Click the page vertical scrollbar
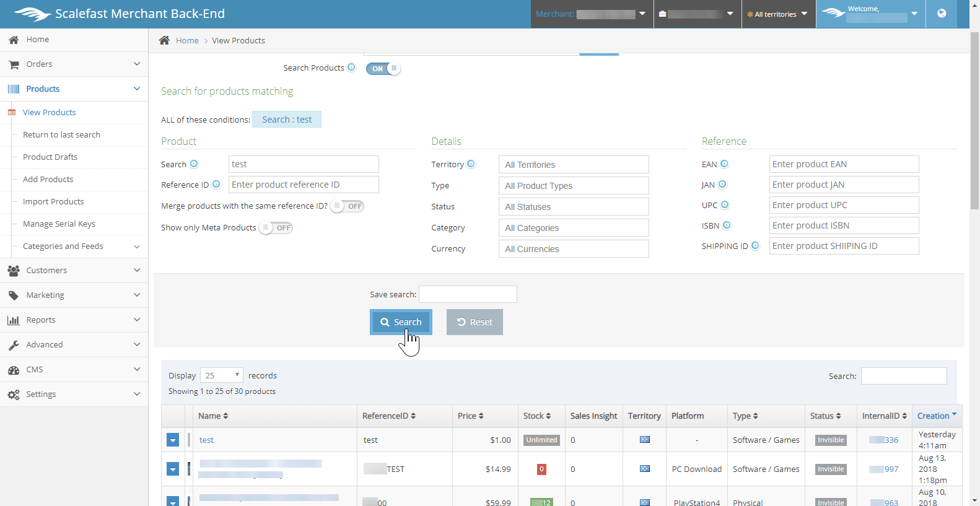The width and height of the screenshot is (980, 506). coord(974,124)
